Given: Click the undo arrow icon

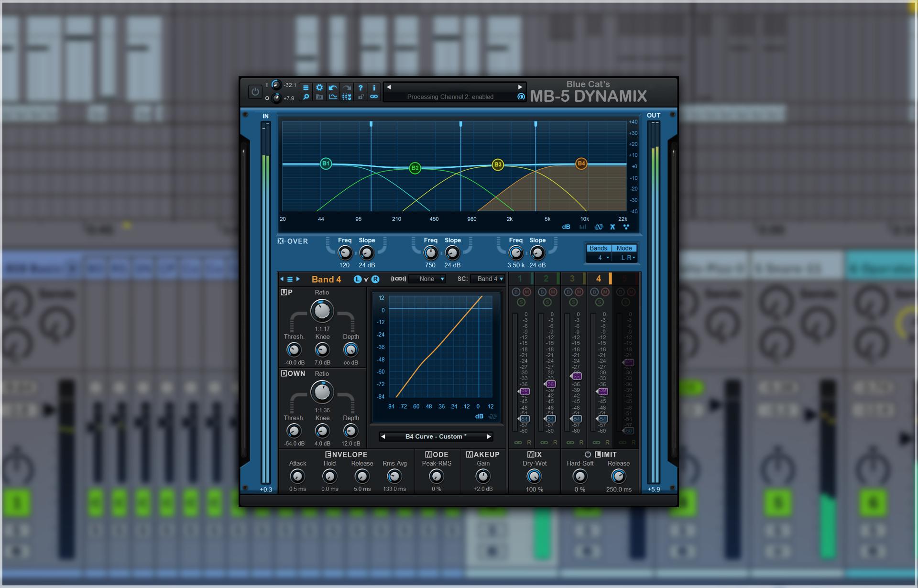Looking at the screenshot, I should 333,87.
